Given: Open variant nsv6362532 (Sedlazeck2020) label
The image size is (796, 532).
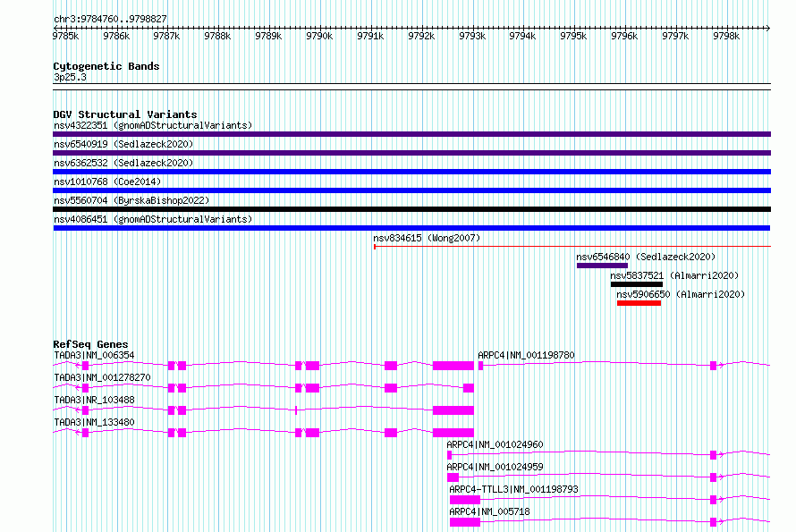Looking at the screenshot, I should point(123,163).
